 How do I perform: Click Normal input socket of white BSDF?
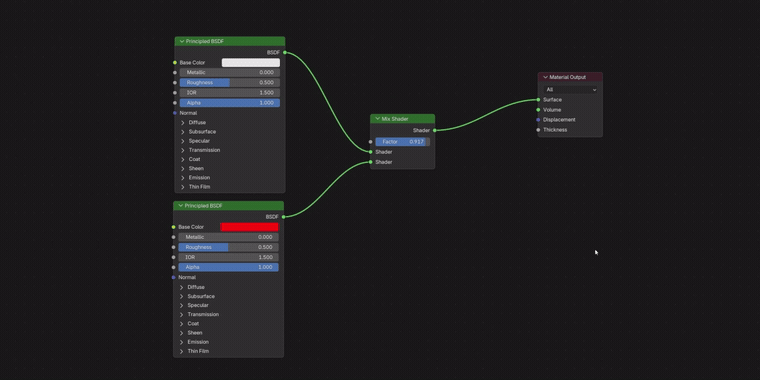tap(175, 113)
